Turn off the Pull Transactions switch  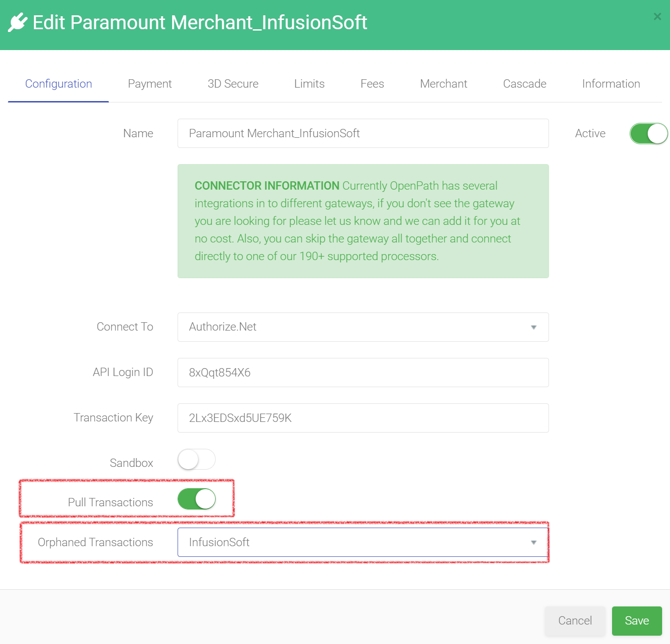197,499
